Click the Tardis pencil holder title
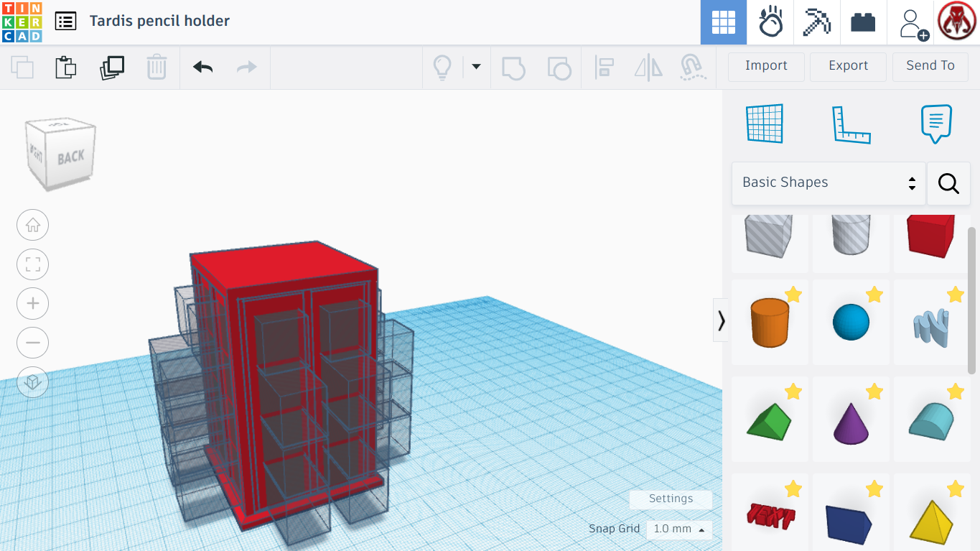This screenshot has height=551, width=980. pos(159,21)
